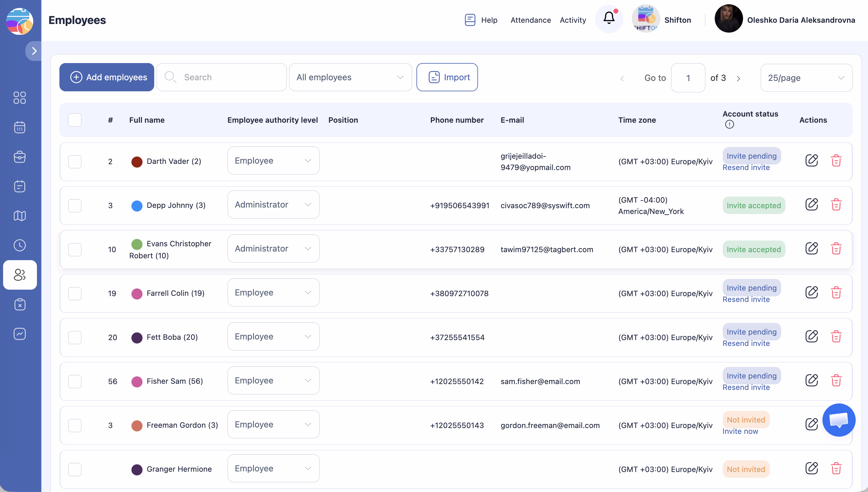
Task: Click the map icon in the sidebar
Action: (20, 216)
